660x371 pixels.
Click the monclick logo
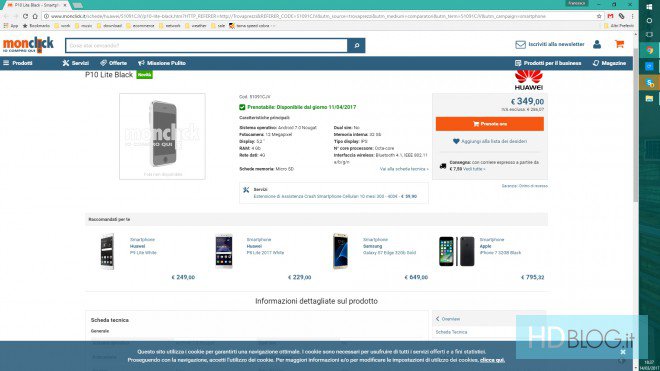tap(28, 45)
